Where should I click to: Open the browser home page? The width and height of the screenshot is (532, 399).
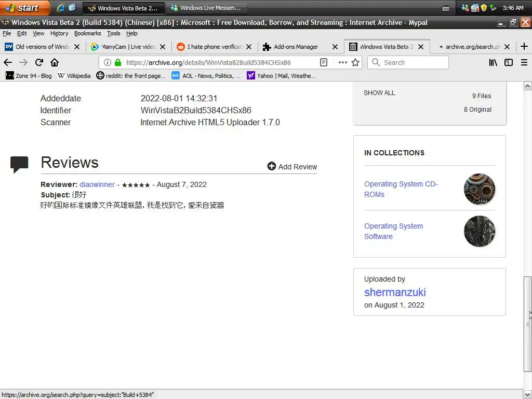[54, 62]
